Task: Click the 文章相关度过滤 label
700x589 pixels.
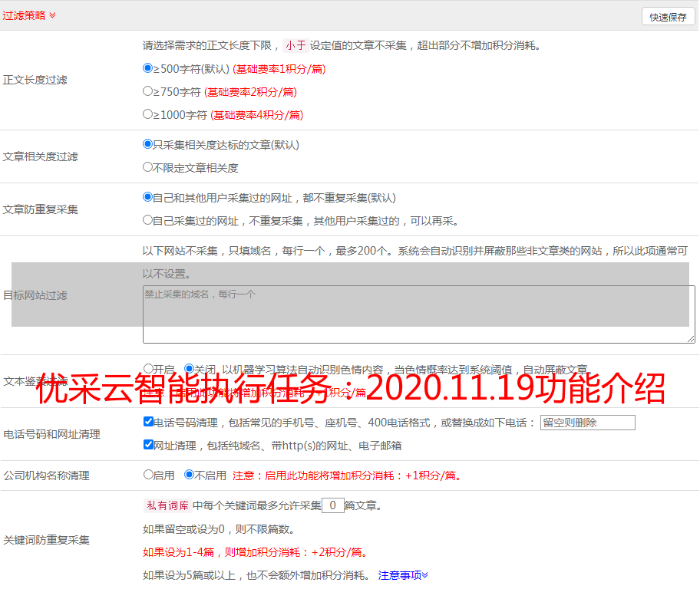Action: coord(41,156)
